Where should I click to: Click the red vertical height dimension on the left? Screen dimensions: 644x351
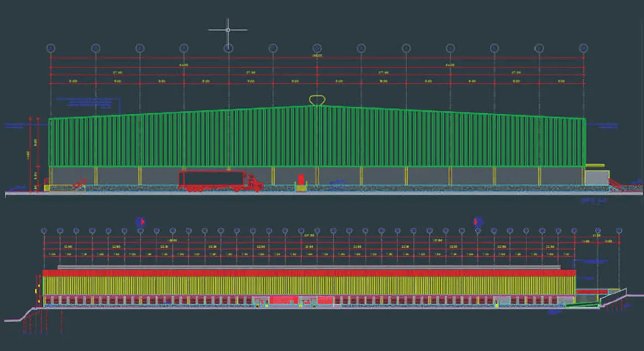click(x=38, y=152)
